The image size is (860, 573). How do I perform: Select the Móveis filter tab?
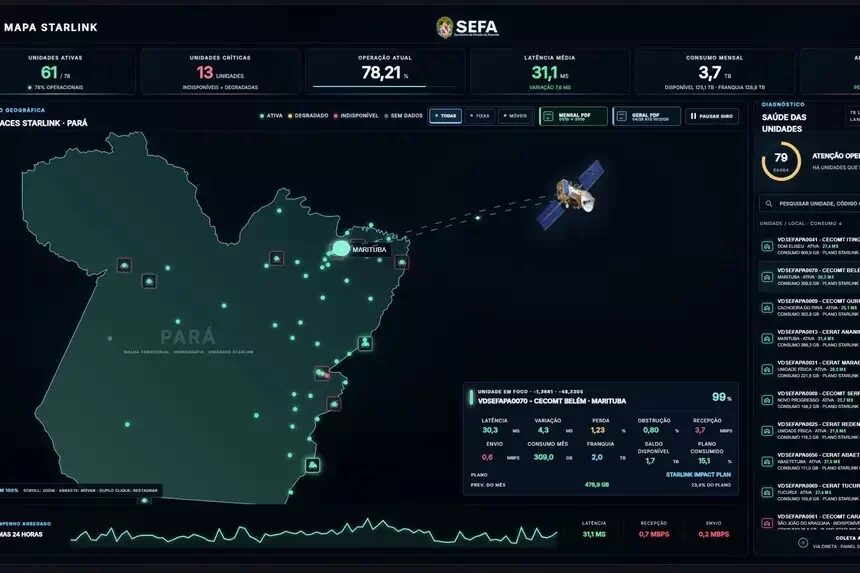pos(515,116)
